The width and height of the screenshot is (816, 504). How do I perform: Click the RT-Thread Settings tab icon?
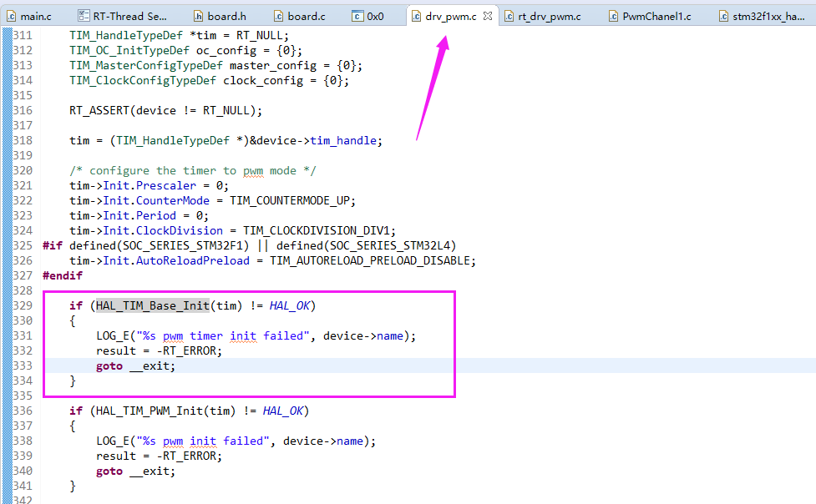pyautogui.click(x=84, y=16)
